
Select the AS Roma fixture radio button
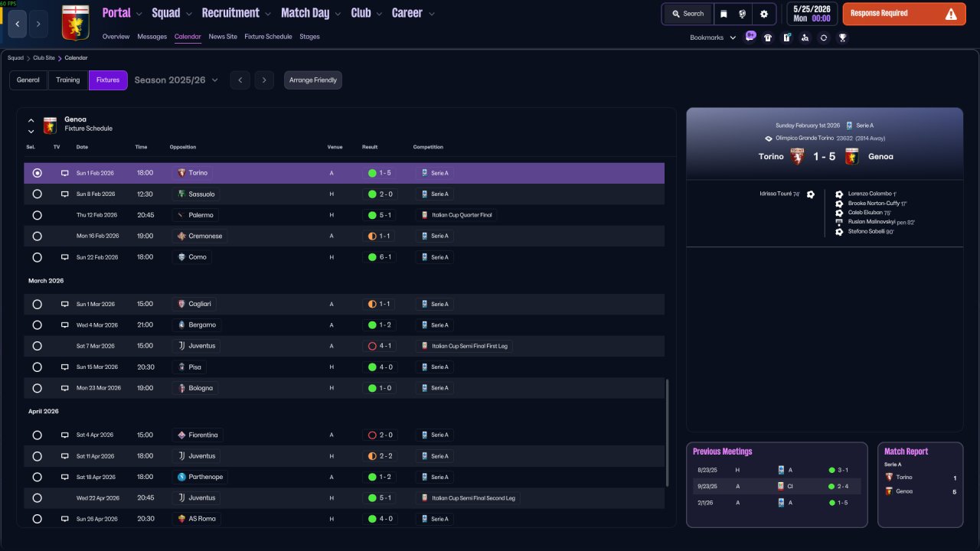[37, 519]
